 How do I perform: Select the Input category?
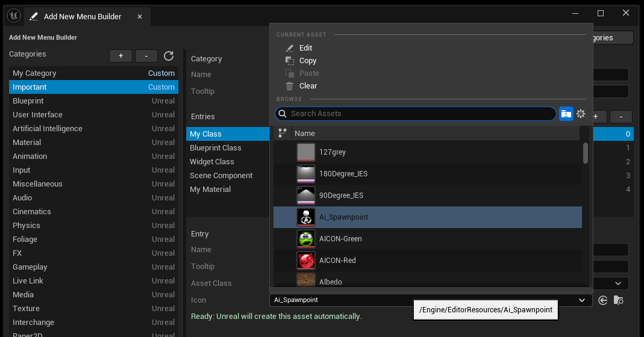(x=93, y=170)
